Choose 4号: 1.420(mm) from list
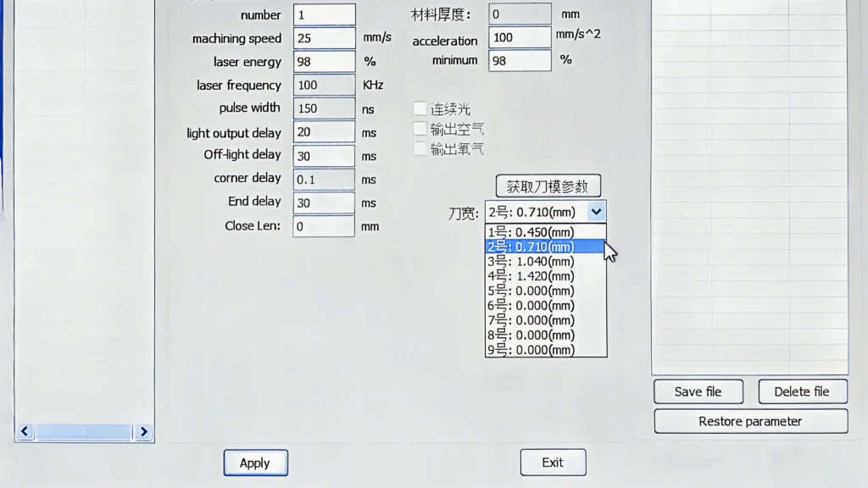The image size is (868, 488). tap(545, 276)
